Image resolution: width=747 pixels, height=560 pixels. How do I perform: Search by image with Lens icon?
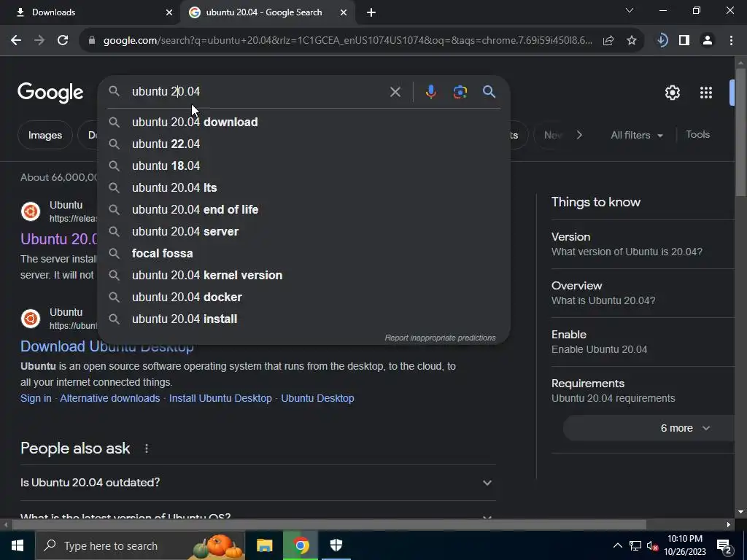[460, 92]
